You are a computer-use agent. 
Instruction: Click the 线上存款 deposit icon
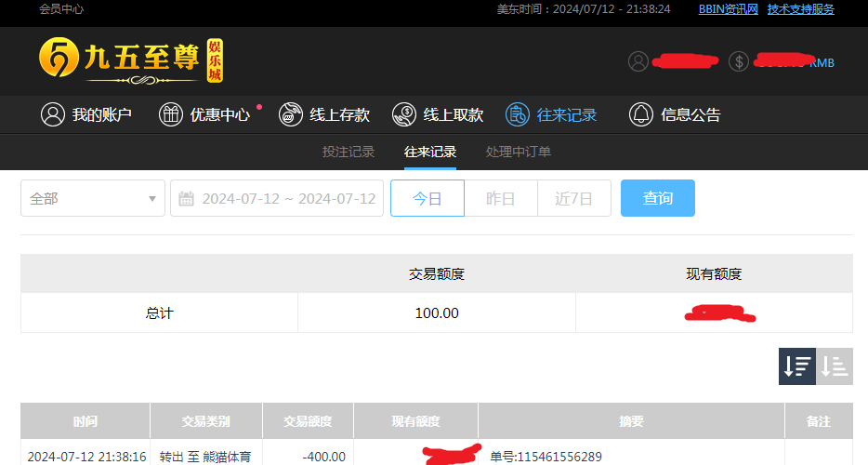(290, 114)
